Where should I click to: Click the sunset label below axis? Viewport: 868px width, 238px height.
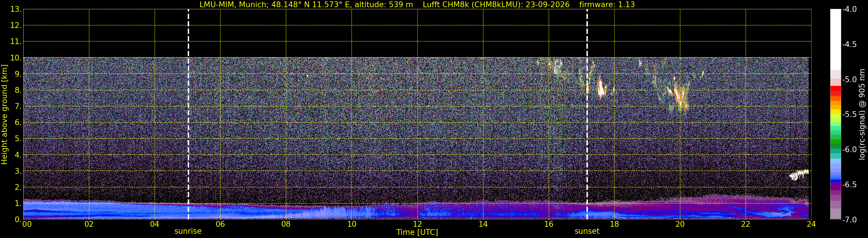point(587,231)
